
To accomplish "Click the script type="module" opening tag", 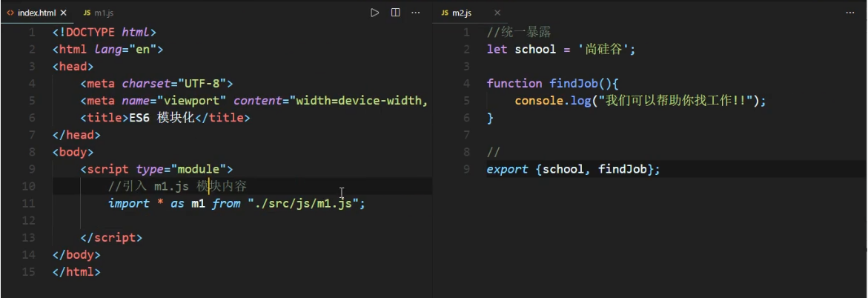I will 156,169.
